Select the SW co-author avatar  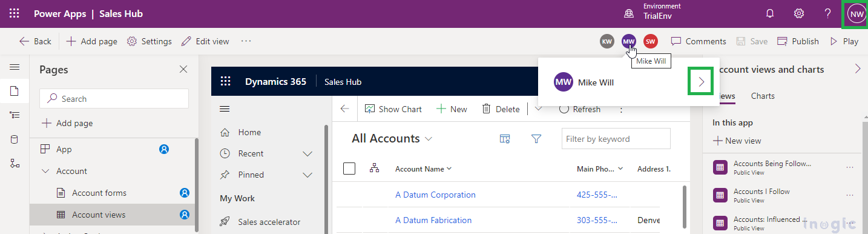(x=651, y=41)
